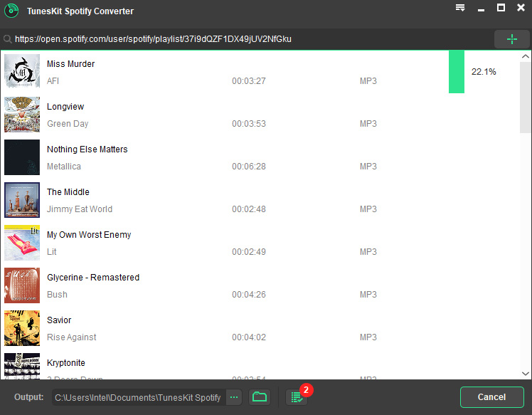Image resolution: width=532 pixels, height=415 pixels.
Task: Click the Nothing Else Matters track title
Action: pyautogui.click(x=87, y=149)
